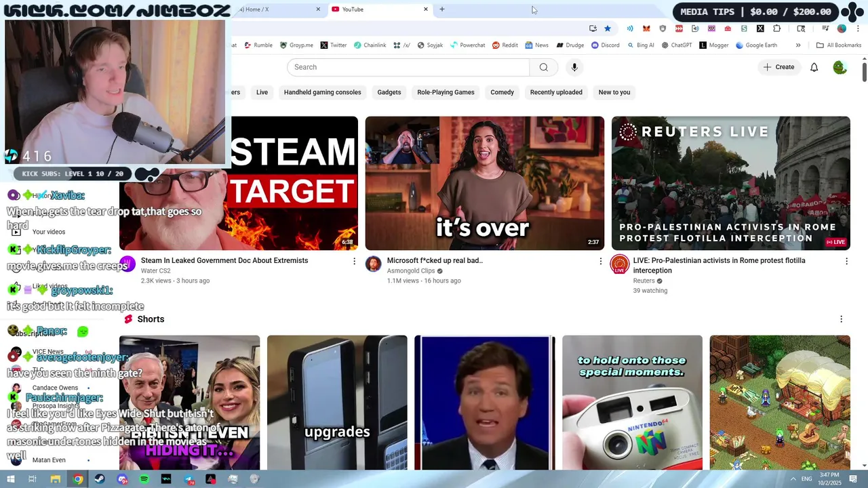Open the Groyp.me bookmark
This screenshot has height=488, width=868.
point(296,45)
